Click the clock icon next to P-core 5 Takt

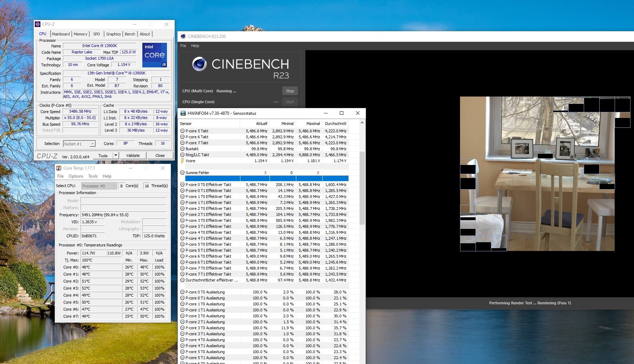(x=182, y=131)
